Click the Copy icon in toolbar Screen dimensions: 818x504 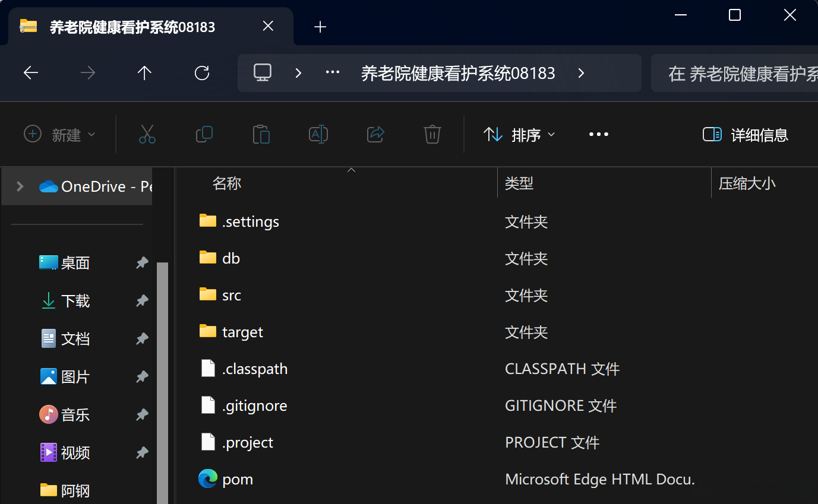click(204, 134)
